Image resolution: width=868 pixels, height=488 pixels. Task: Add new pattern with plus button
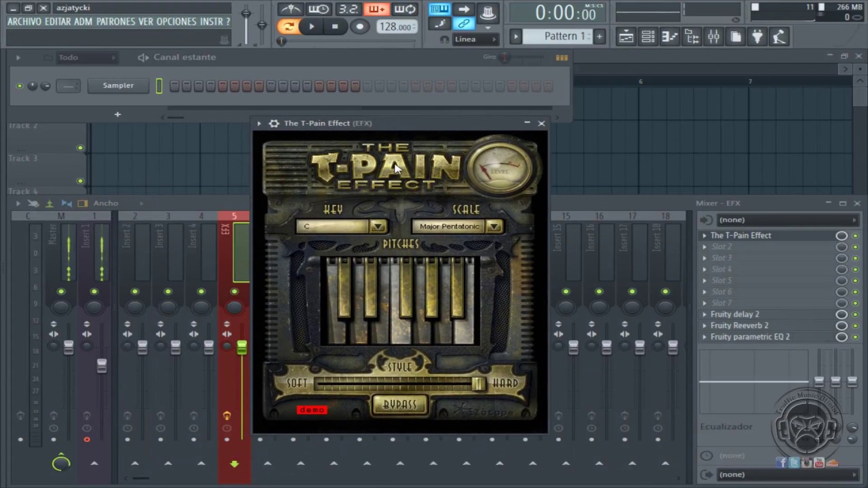point(599,37)
